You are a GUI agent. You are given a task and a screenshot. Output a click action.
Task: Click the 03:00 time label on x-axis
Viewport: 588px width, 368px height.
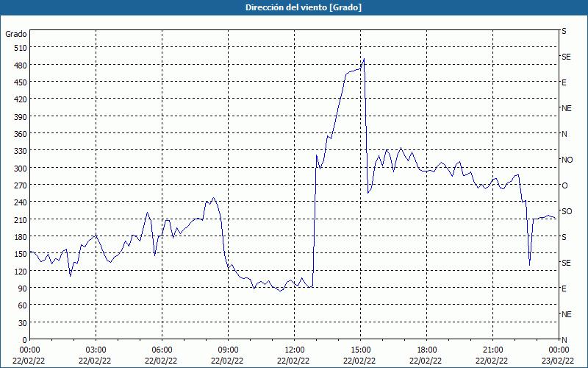coord(96,350)
